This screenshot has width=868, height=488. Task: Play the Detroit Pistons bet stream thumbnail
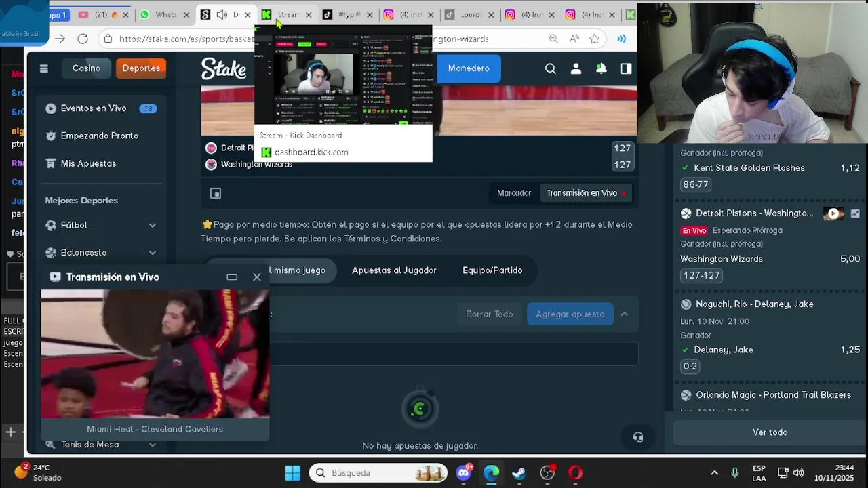tap(833, 213)
